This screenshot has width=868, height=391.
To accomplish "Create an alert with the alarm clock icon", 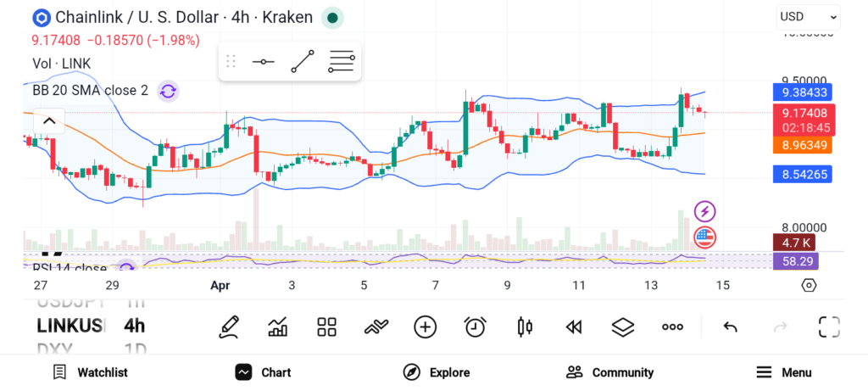I will (475, 327).
